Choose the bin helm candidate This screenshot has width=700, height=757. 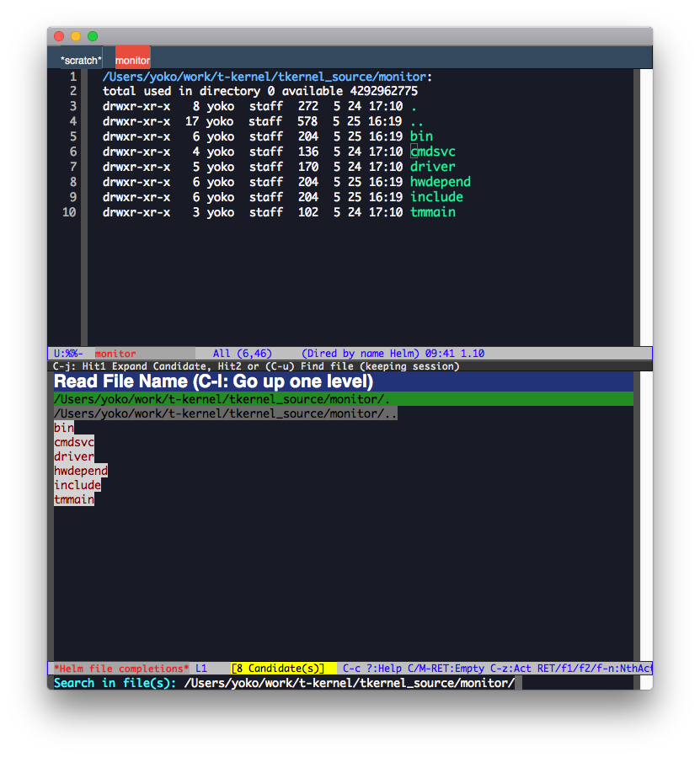[64, 428]
